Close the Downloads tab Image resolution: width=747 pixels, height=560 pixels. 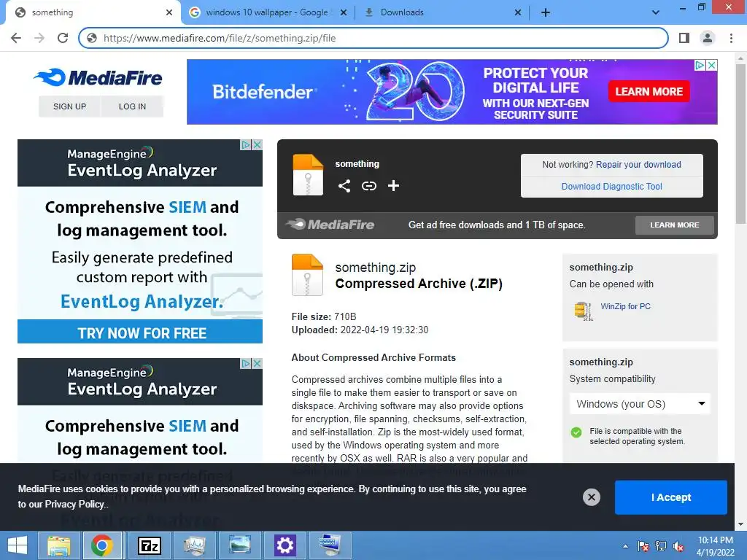click(x=518, y=12)
